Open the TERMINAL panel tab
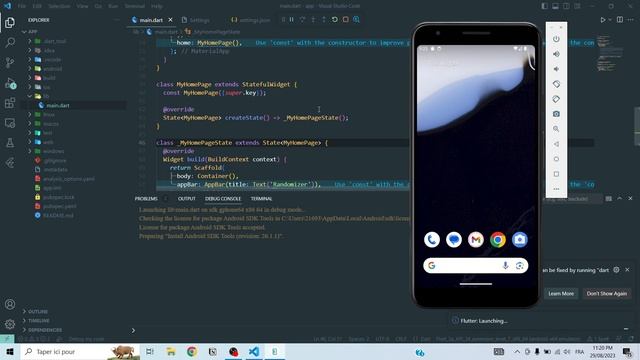The image size is (640, 360). pyautogui.click(x=261, y=199)
